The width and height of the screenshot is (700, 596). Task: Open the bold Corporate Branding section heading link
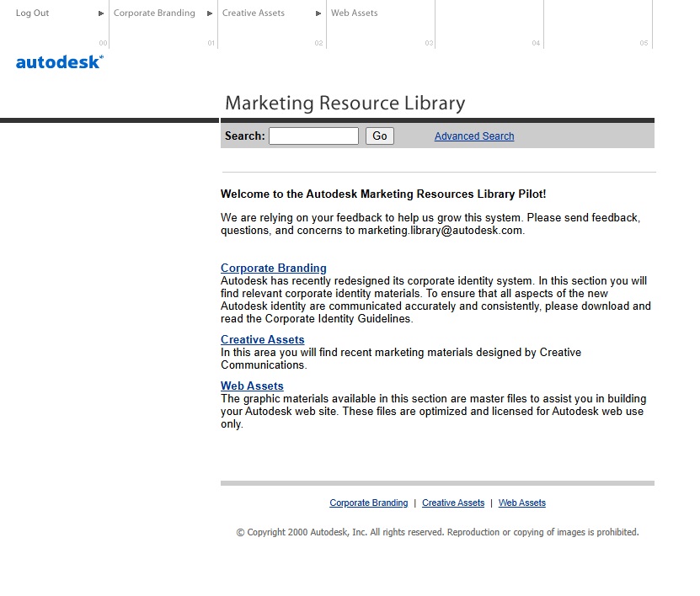tap(274, 269)
